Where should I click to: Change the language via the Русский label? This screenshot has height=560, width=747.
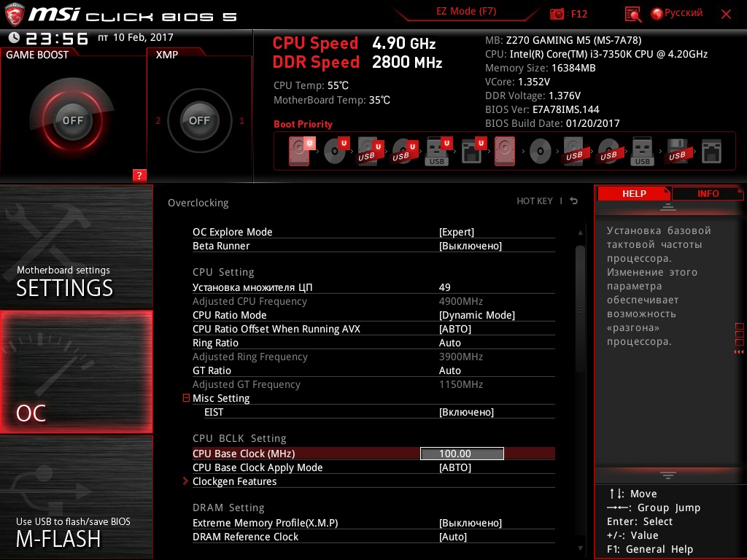tap(683, 13)
